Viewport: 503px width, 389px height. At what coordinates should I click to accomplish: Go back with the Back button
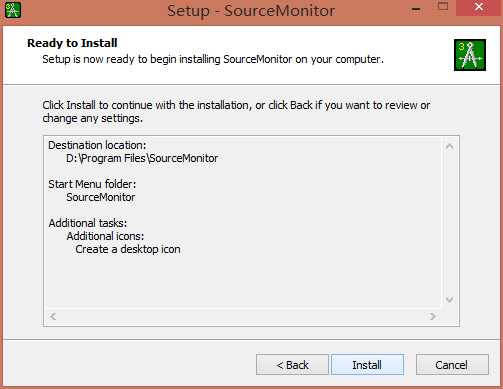tap(292, 365)
